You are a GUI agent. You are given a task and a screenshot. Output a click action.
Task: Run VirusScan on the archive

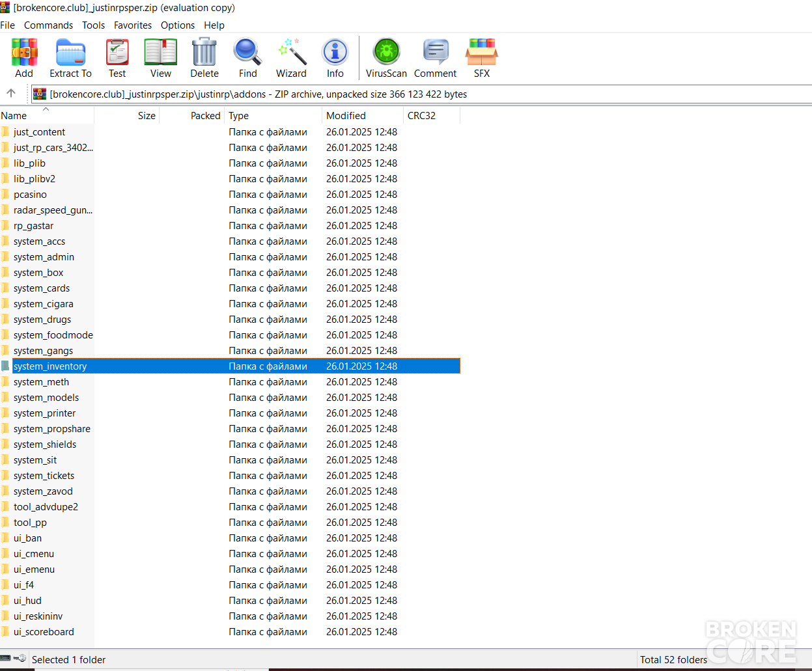(x=386, y=52)
